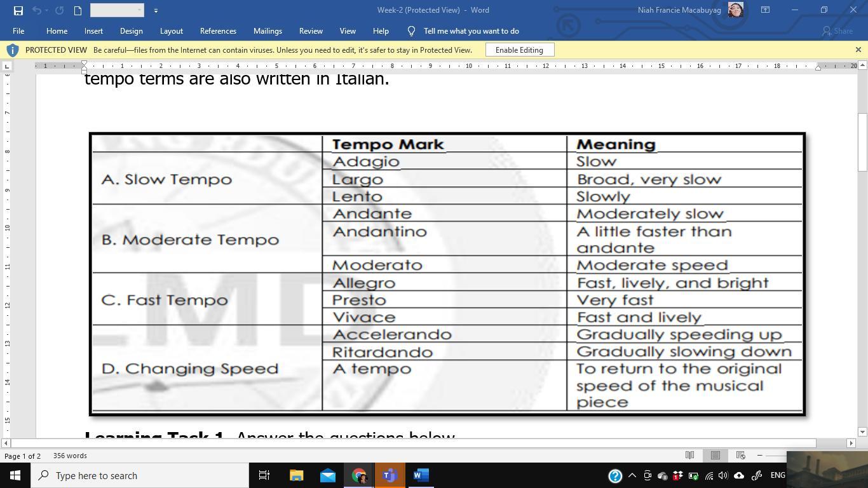Screen dimensions: 868x488
Task: Open the Share pane
Action: click(x=840, y=30)
